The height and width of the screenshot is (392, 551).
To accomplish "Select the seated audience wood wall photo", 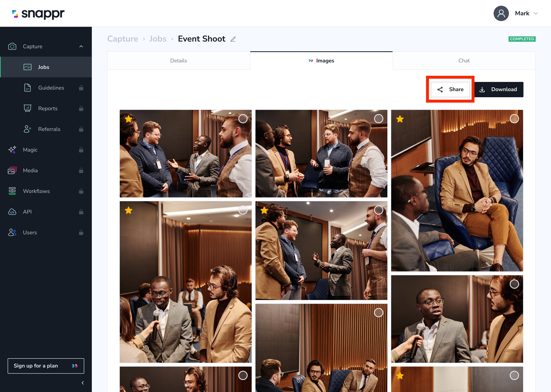I will click(378, 313).
